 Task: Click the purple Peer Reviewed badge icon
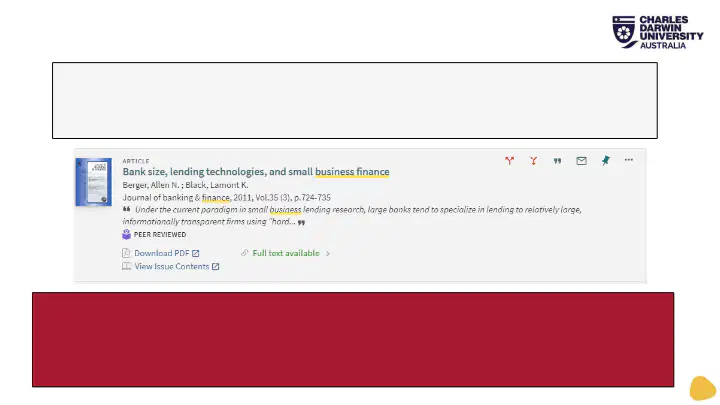click(126, 234)
